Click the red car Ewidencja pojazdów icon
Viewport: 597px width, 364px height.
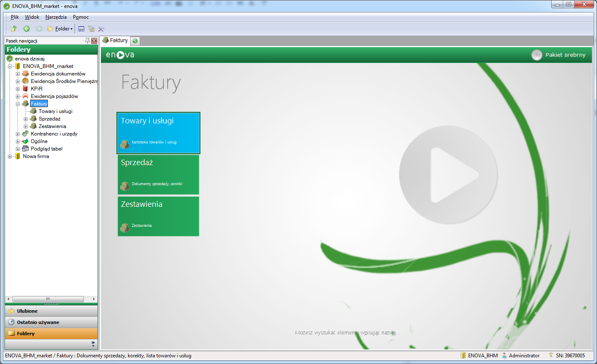(25, 96)
